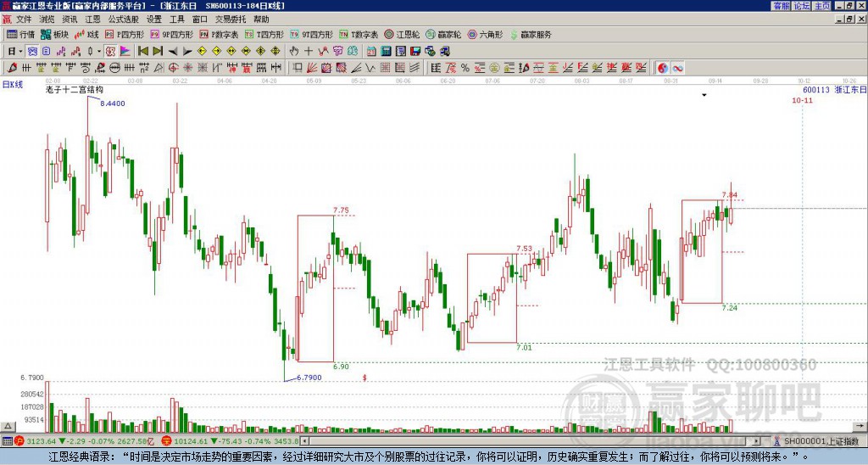Image resolution: width=868 pixels, height=465 pixels.
Task: Open the 9P四方形 tool
Action: point(171,34)
